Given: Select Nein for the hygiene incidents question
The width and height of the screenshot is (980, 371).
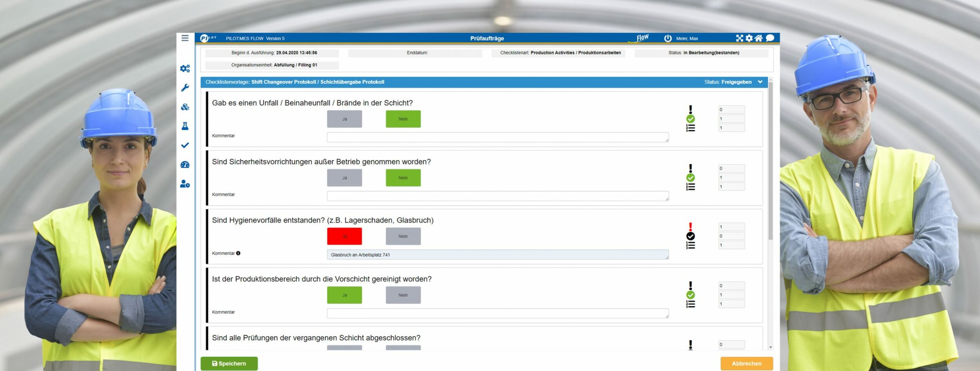Looking at the screenshot, I should click(403, 236).
